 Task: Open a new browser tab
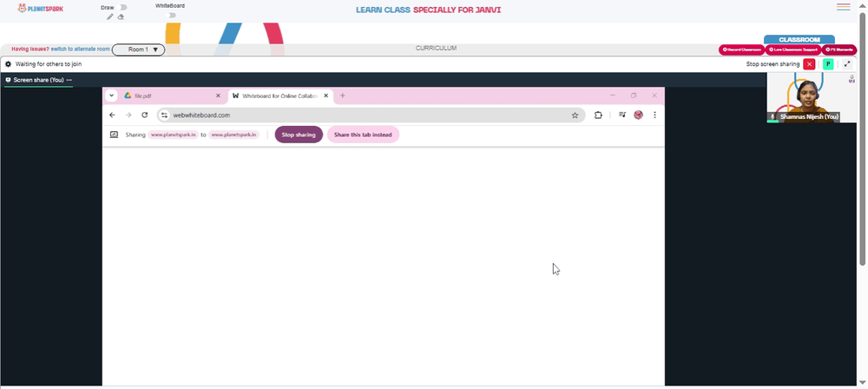pos(343,96)
